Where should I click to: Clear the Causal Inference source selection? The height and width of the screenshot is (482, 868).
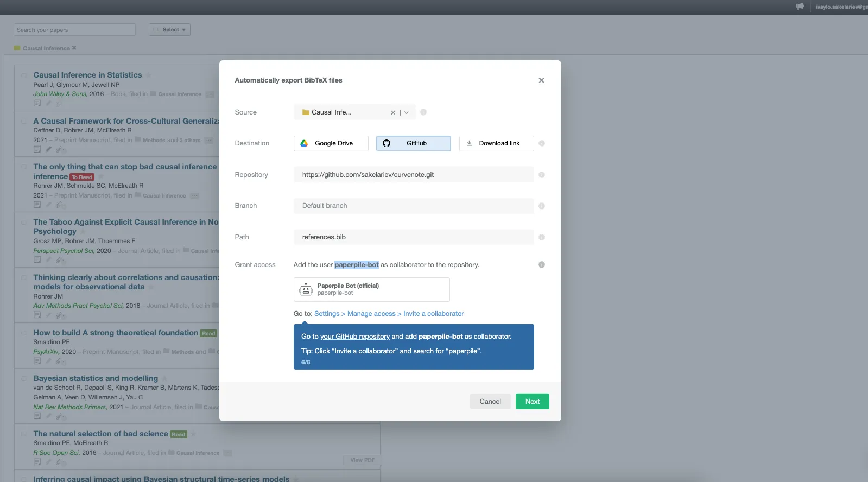click(x=393, y=113)
